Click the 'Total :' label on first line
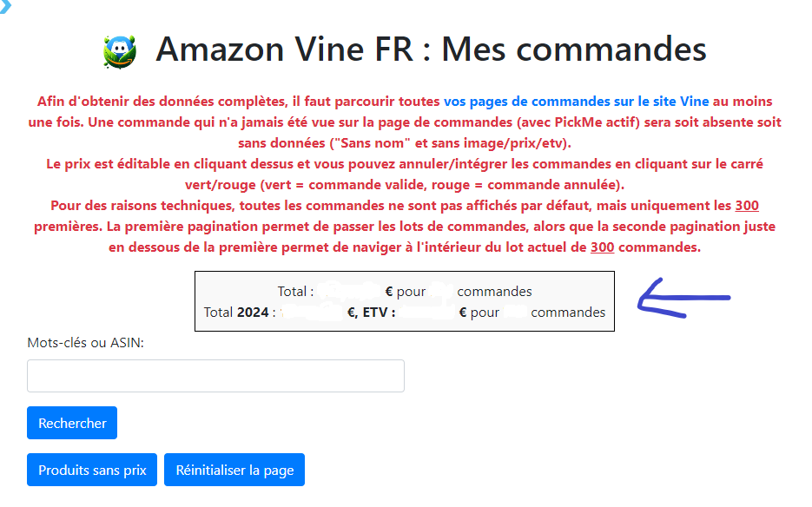Image resolution: width=812 pixels, height=507 pixels. pyautogui.click(x=295, y=292)
